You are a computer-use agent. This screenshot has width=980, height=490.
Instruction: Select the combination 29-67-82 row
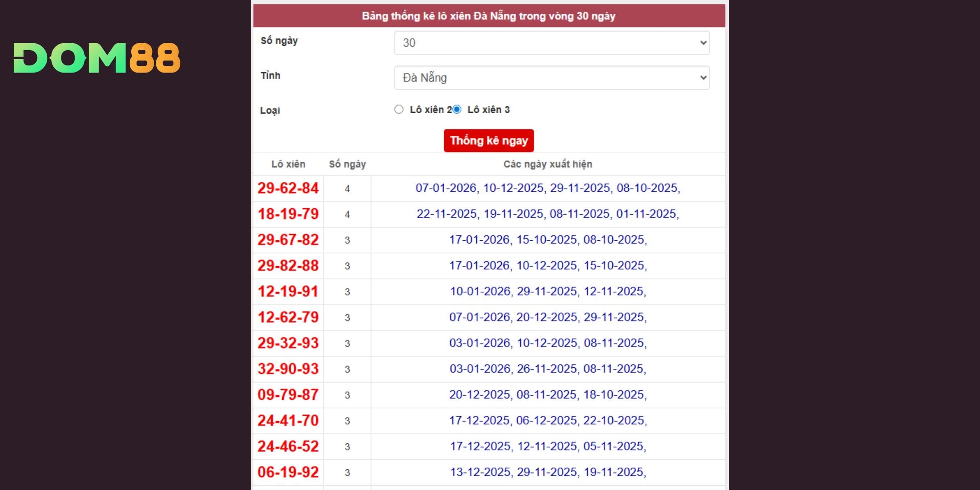(288, 240)
